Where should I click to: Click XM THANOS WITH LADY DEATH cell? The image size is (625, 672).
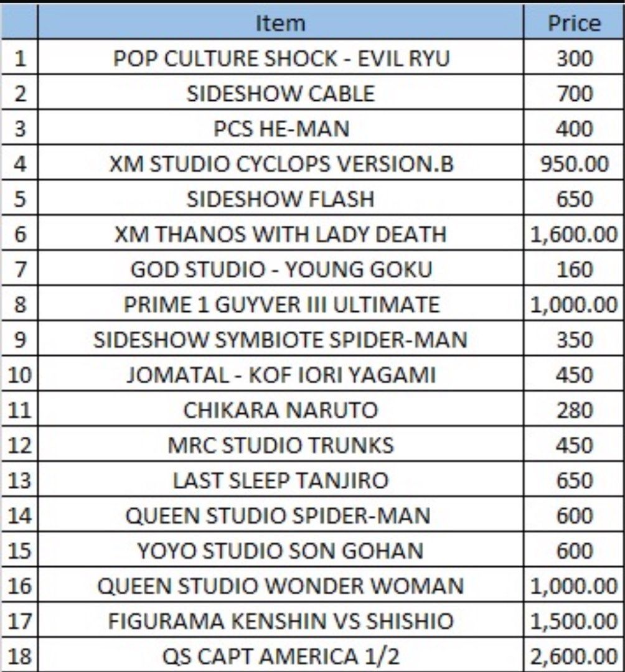[x=280, y=233]
